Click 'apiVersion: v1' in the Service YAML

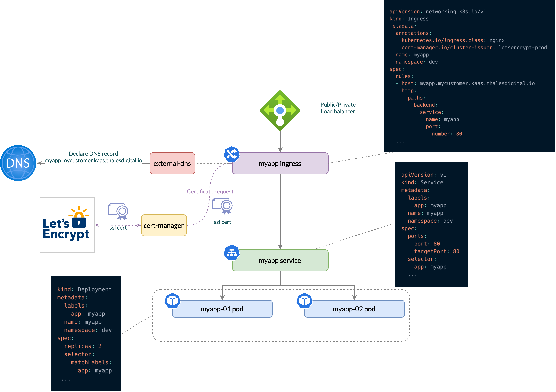(x=424, y=175)
